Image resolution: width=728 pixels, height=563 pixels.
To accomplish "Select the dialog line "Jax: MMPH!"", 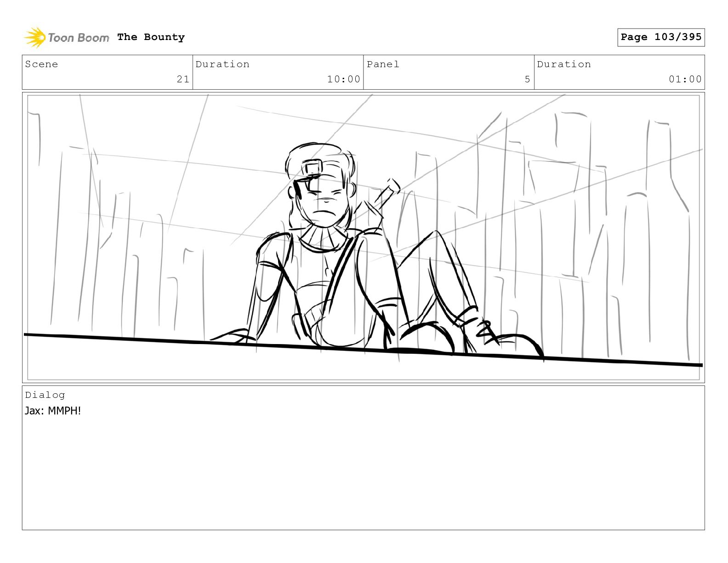I will point(53,411).
